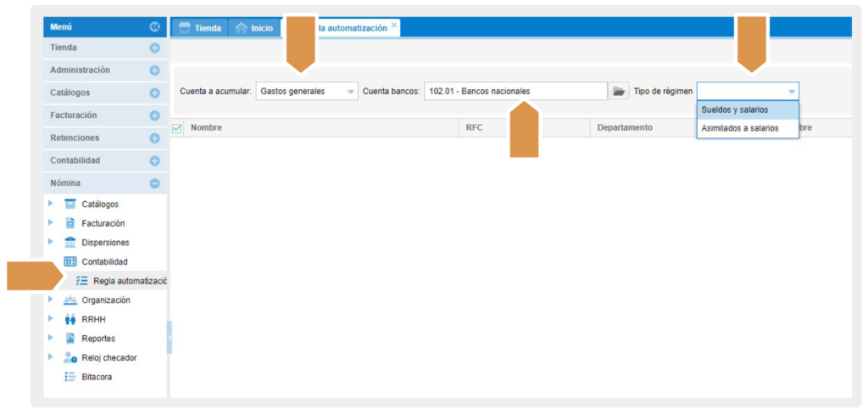The image size is (868, 415).
Task: Click the Reloj checador icon
Action: coord(70,358)
